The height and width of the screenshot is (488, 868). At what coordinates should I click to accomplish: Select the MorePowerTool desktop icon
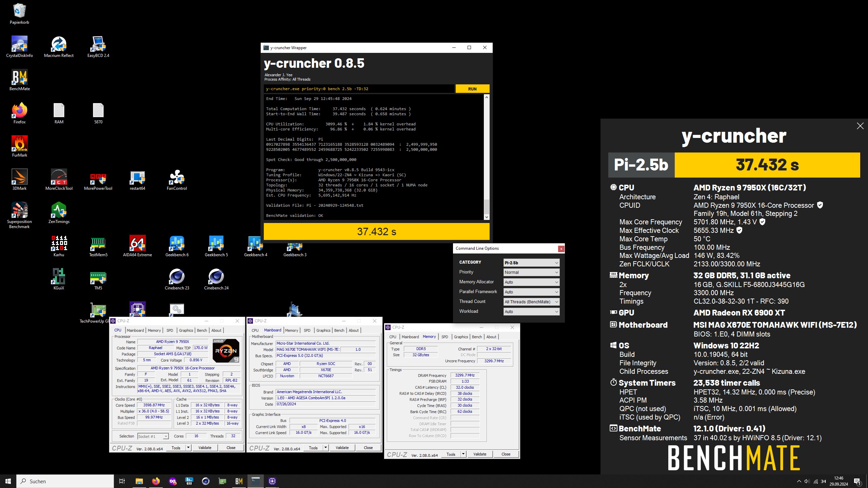point(98,180)
